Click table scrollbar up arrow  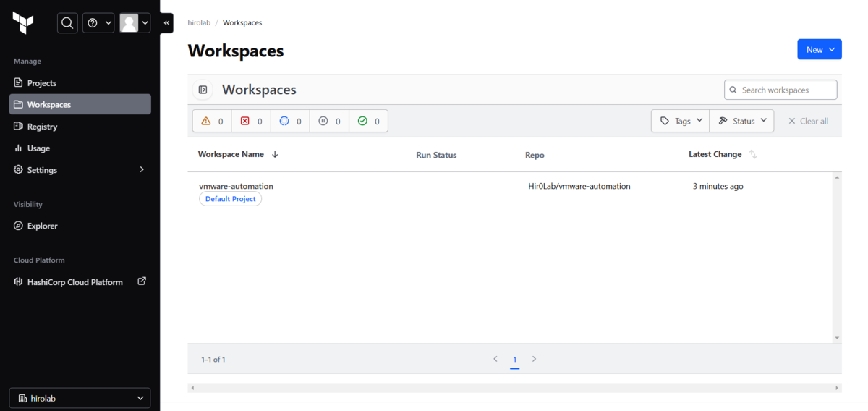[x=837, y=177]
